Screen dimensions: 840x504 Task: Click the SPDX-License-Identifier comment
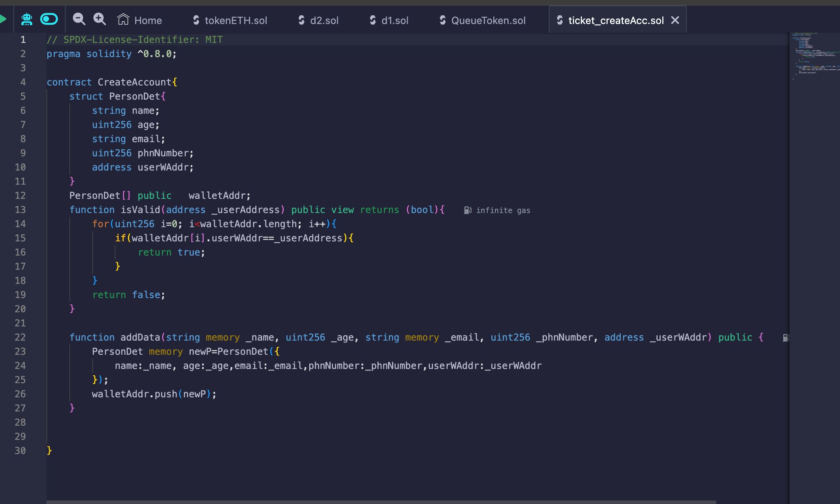[x=135, y=40]
